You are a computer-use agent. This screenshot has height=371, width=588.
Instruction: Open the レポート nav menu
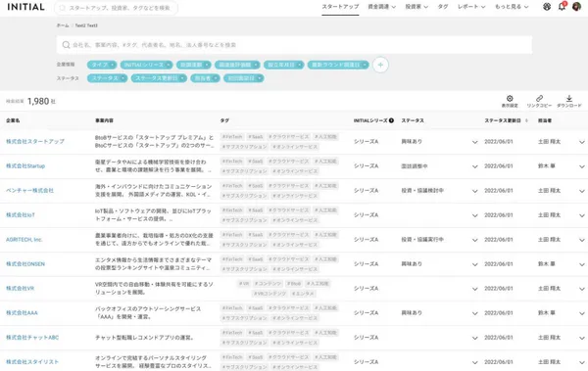[x=471, y=7]
